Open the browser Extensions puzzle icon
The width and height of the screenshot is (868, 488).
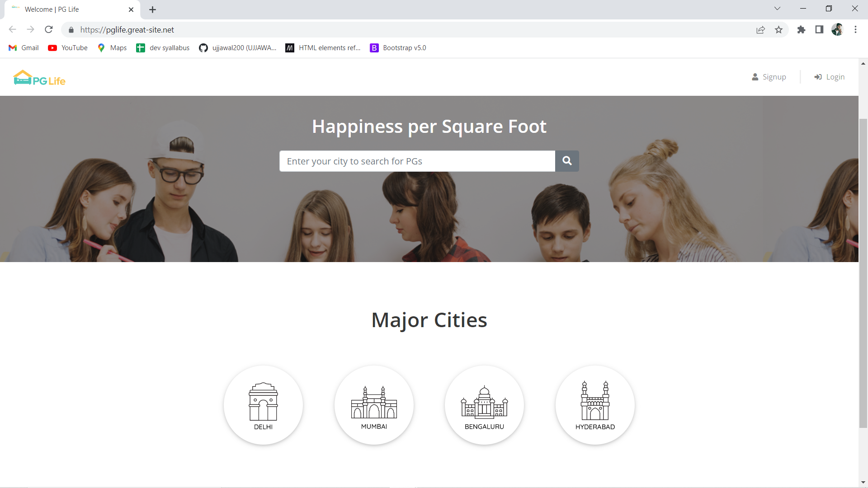pos(801,30)
